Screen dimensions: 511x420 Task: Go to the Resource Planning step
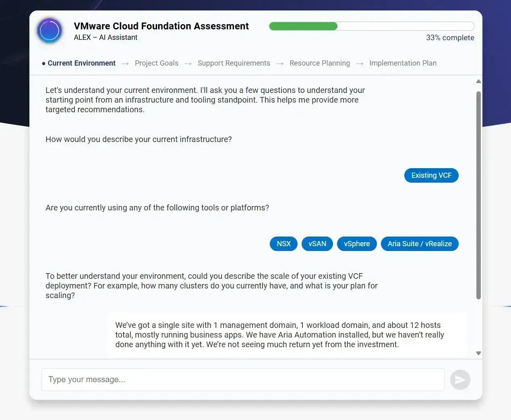click(x=320, y=63)
